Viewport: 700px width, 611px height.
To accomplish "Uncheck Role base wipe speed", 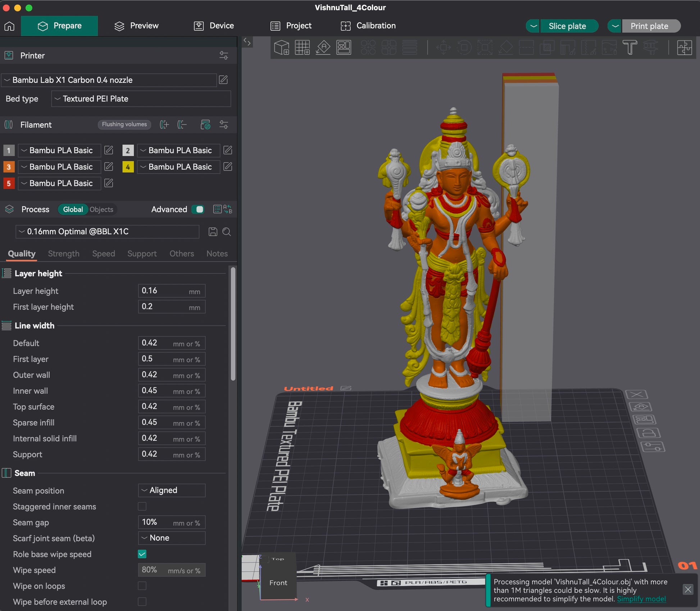I will pyautogui.click(x=142, y=554).
